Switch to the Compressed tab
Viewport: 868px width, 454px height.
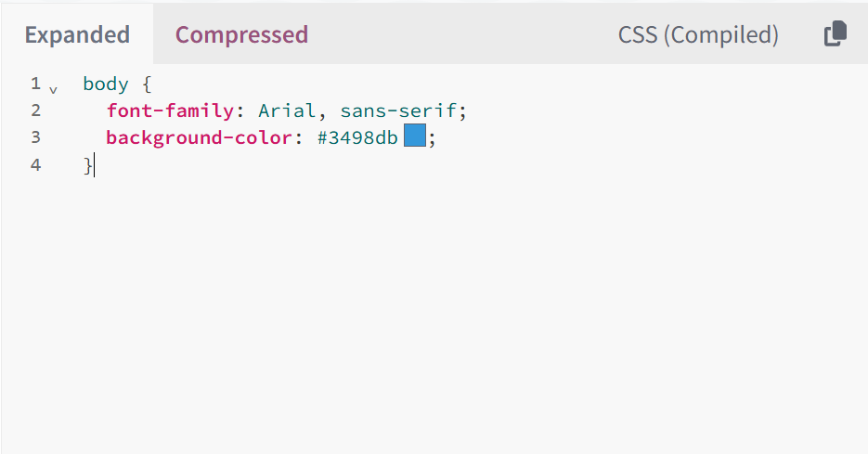[x=241, y=35]
